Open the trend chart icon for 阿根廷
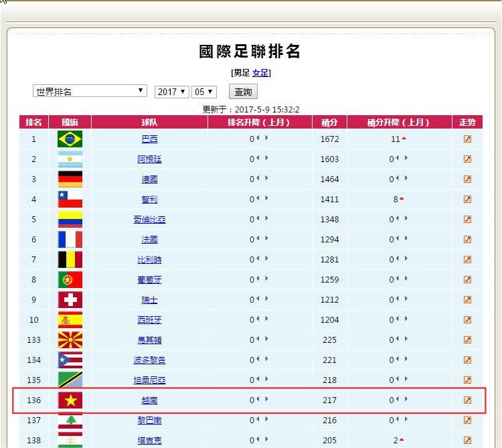502x448 pixels. coord(467,159)
